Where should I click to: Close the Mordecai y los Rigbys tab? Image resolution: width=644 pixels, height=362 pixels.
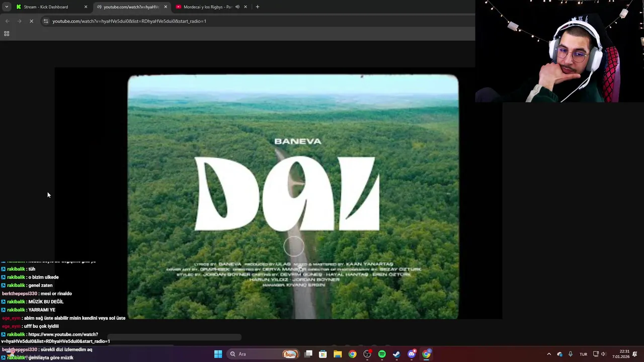[246, 7]
